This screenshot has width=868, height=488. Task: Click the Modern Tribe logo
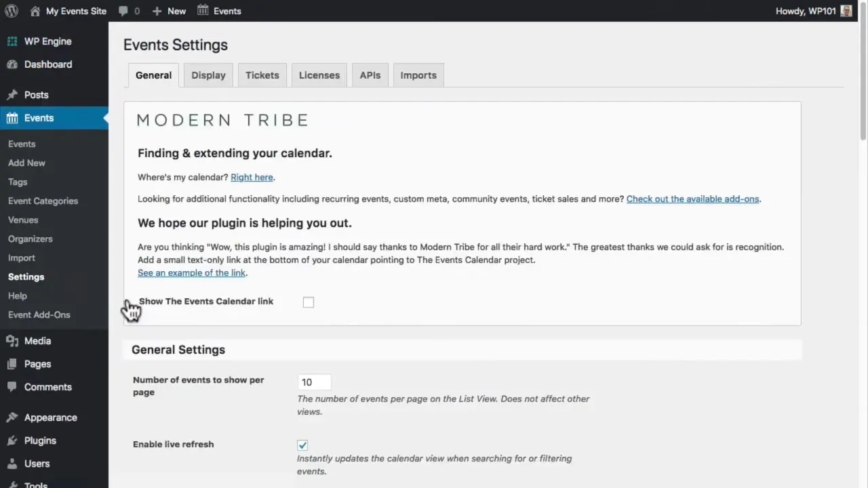click(x=222, y=120)
